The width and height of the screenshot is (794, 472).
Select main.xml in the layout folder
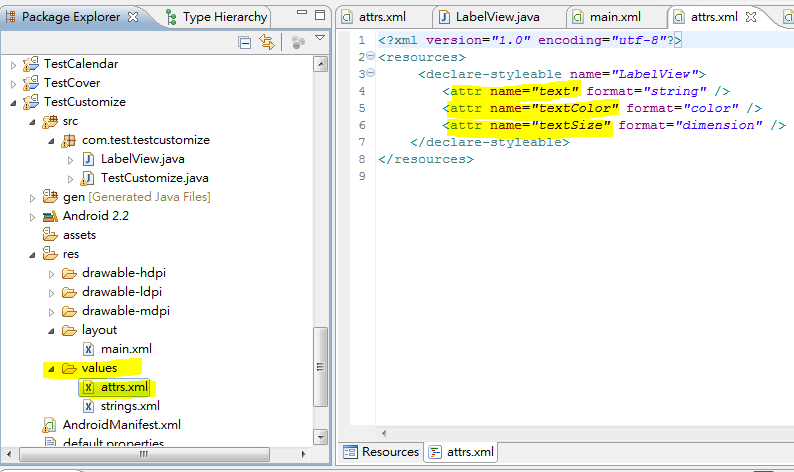(126, 349)
